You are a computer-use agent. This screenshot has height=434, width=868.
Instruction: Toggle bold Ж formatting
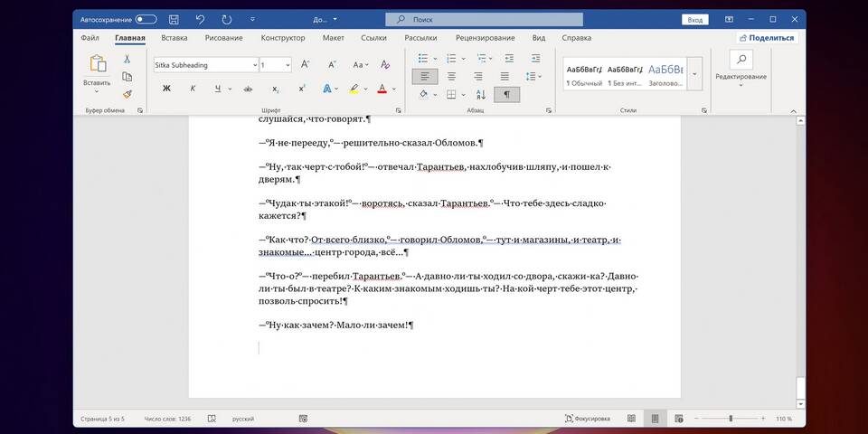click(166, 89)
